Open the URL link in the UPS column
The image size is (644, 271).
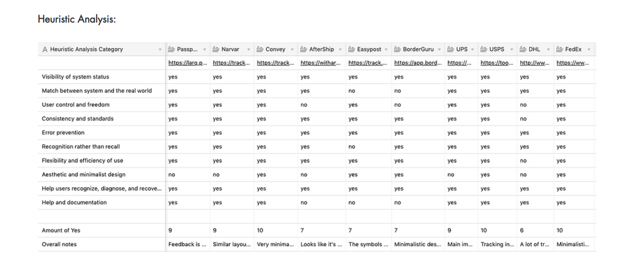tap(460, 63)
